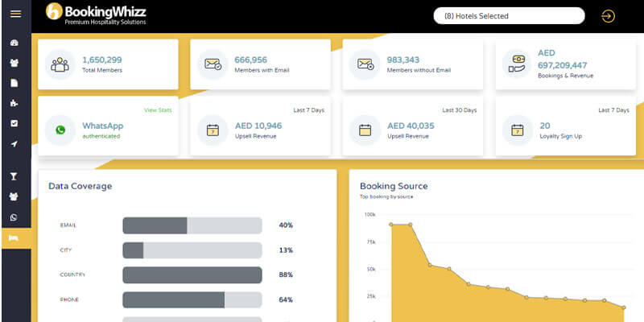
Task: Open the Members with Email card
Action: pyautogui.click(x=260, y=64)
